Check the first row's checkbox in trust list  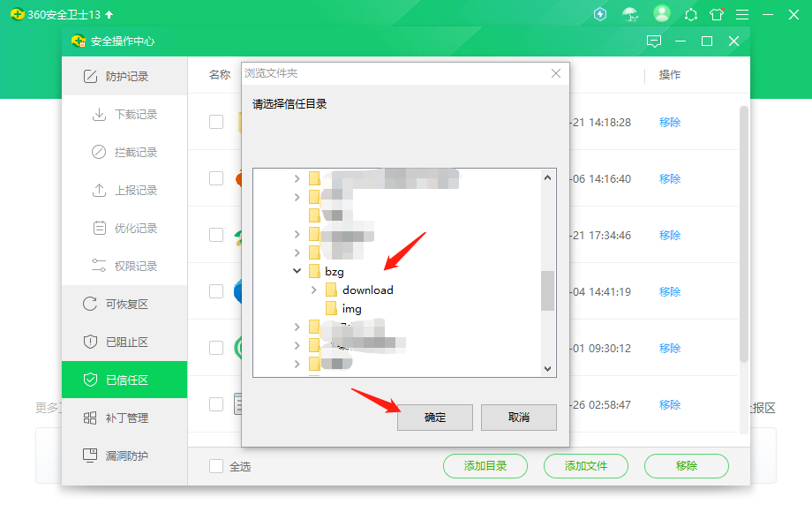point(216,122)
